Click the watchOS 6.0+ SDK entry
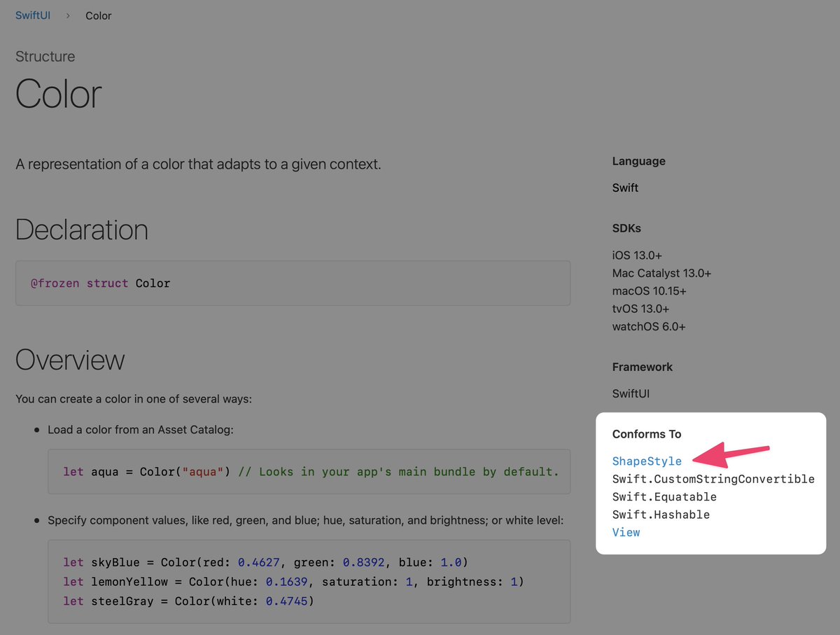The height and width of the screenshot is (635, 840). tap(649, 326)
